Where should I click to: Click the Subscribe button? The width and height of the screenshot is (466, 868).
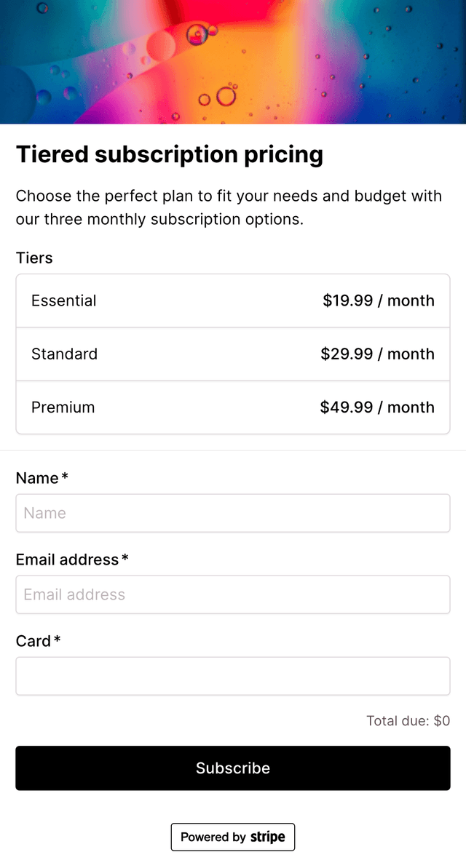point(233,768)
